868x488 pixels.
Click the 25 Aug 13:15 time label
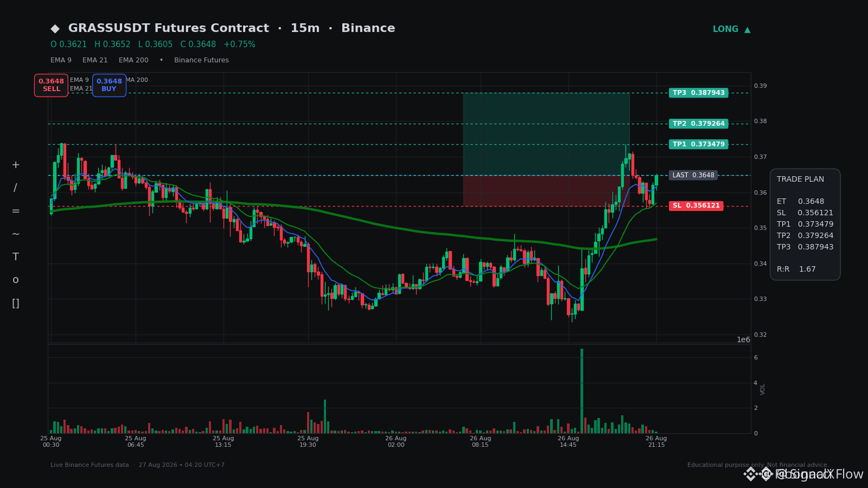(224, 441)
